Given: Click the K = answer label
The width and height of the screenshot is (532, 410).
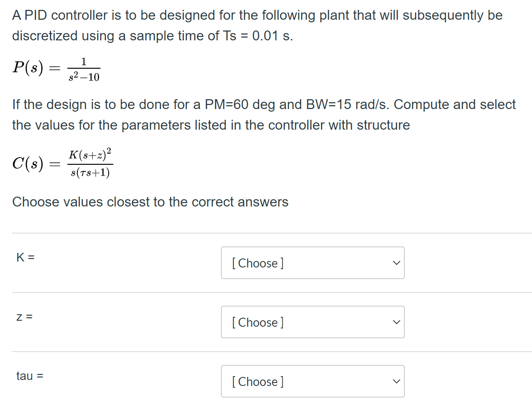Looking at the screenshot, I should click(x=25, y=257).
